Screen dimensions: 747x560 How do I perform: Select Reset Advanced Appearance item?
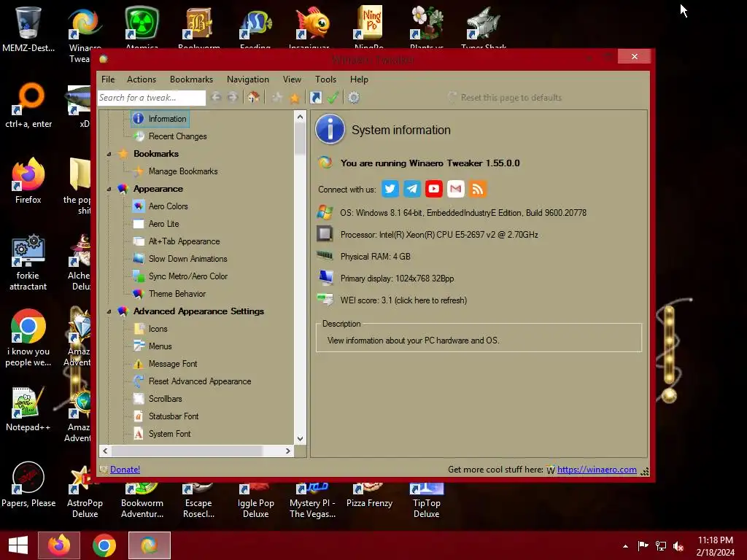click(x=200, y=381)
